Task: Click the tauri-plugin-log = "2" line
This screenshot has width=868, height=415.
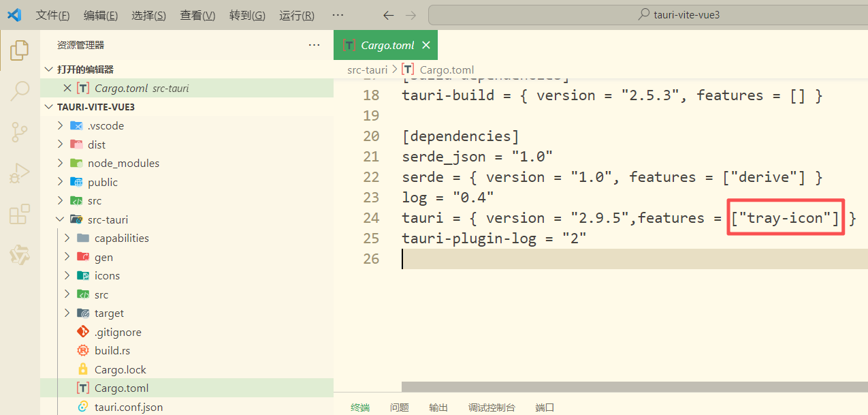Action: pos(494,239)
